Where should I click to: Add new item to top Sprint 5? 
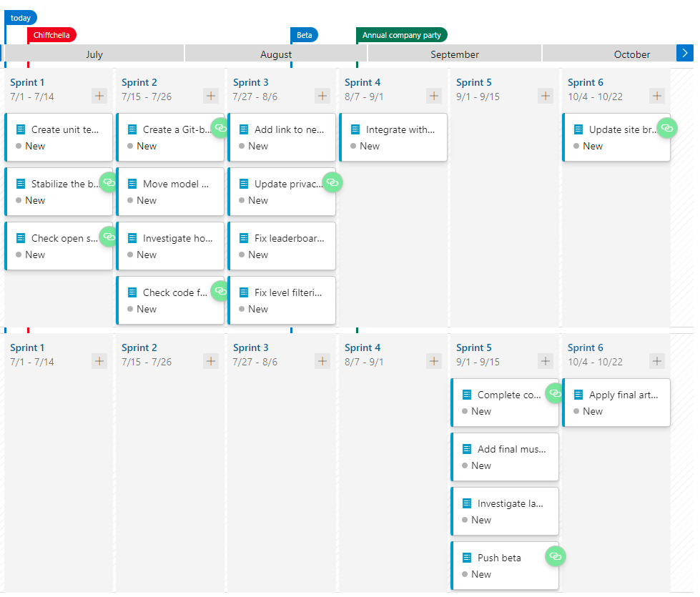pyautogui.click(x=546, y=96)
